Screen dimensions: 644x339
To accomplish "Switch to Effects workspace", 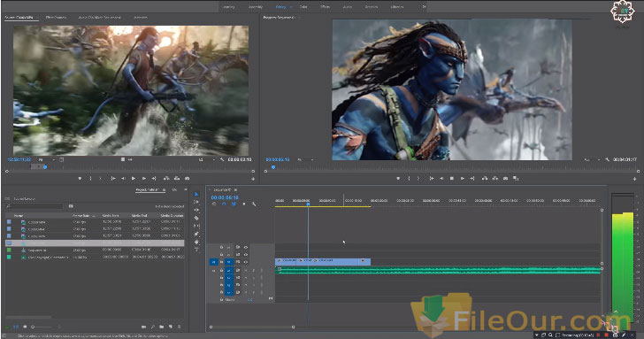I will [326, 6].
